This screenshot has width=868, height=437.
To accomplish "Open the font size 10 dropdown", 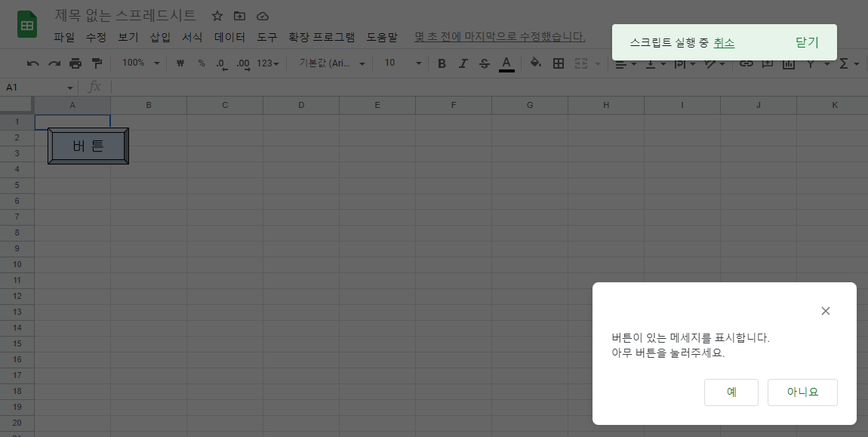I will point(402,63).
